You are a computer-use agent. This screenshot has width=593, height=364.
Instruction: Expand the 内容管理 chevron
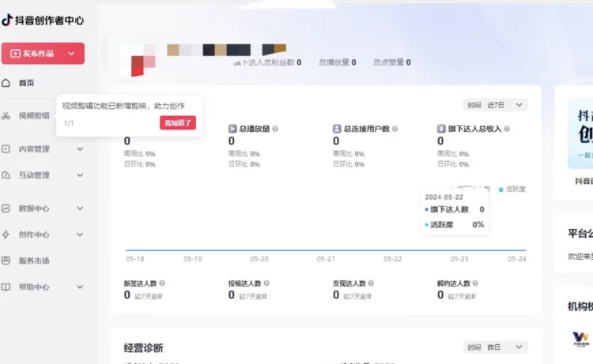pos(80,148)
